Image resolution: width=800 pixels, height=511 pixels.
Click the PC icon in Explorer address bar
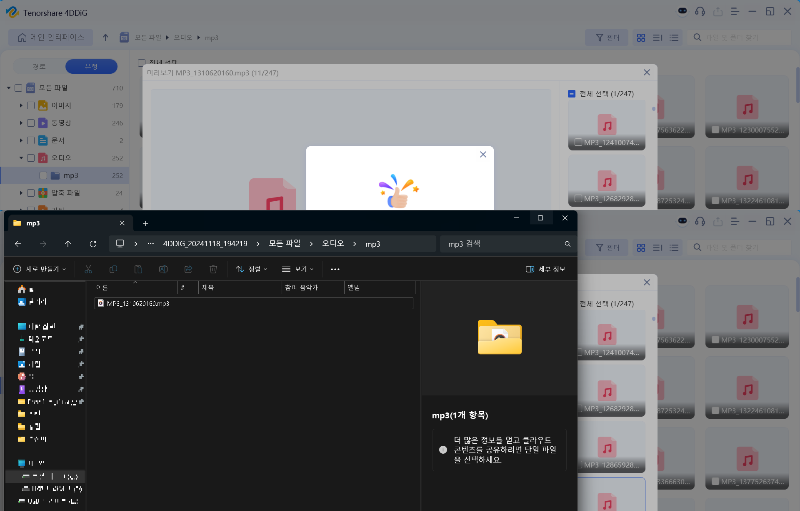pyautogui.click(x=120, y=243)
